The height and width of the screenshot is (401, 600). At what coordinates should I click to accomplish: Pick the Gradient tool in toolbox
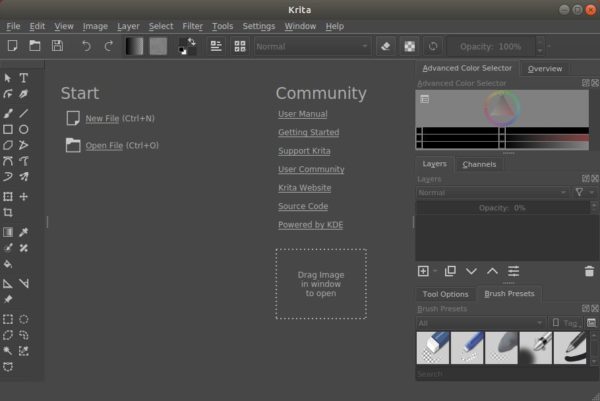click(8, 232)
